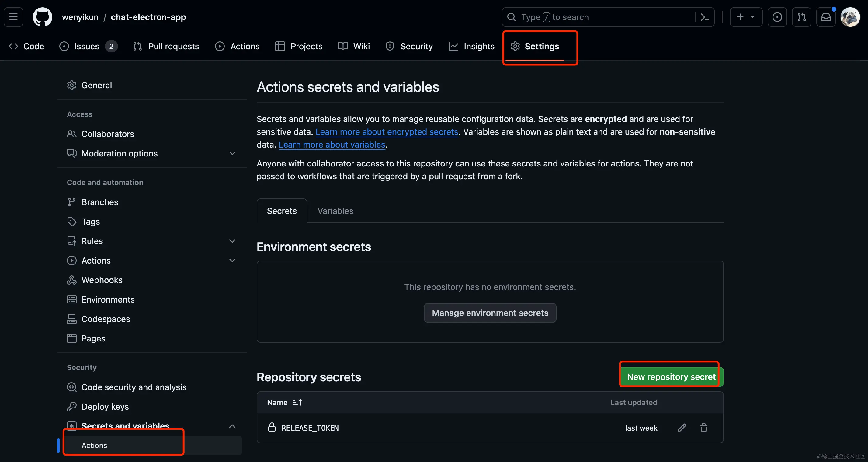The width and height of the screenshot is (868, 462).
Task: Open the Insights repository tab
Action: pyautogui.click(x=472, y=46)
